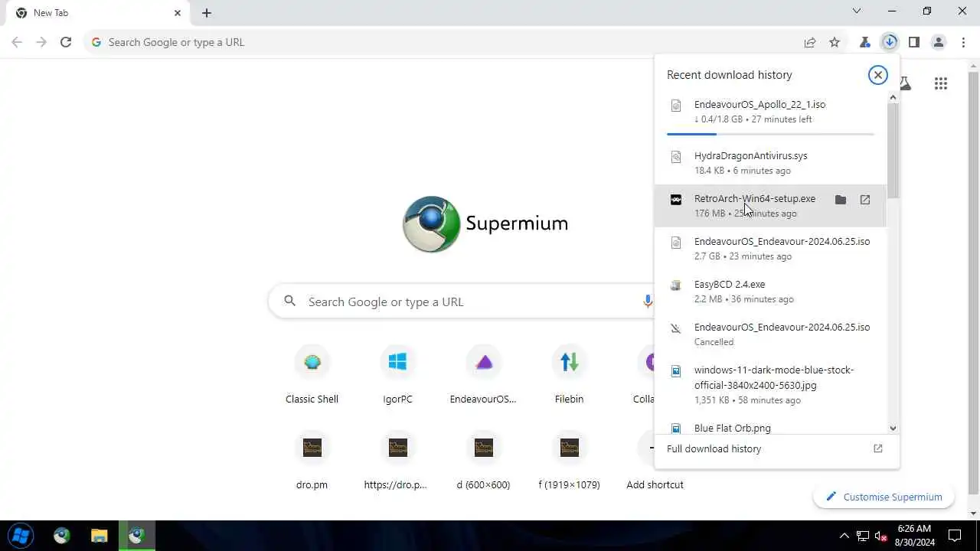The height and width of the screenshot is (551, 980).
Task: Click the cancelled EndeavourOS download icon
Action: (675, 328)
